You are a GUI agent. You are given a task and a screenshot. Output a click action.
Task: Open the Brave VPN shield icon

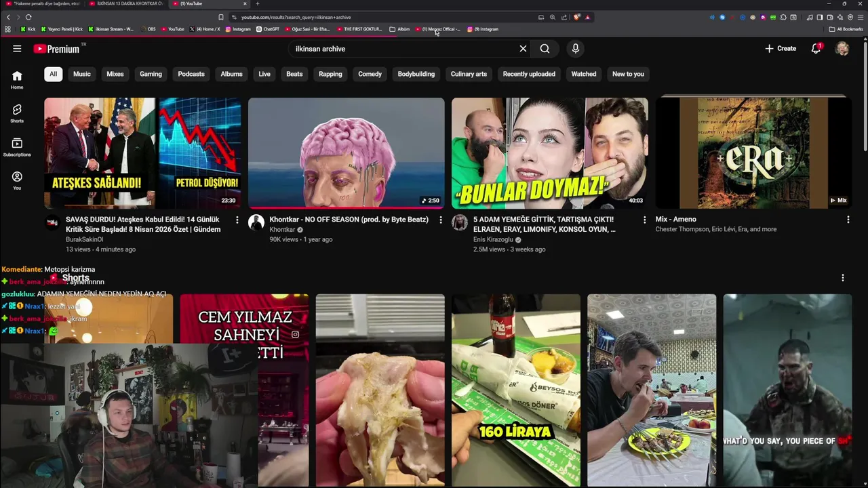(850, 17)
